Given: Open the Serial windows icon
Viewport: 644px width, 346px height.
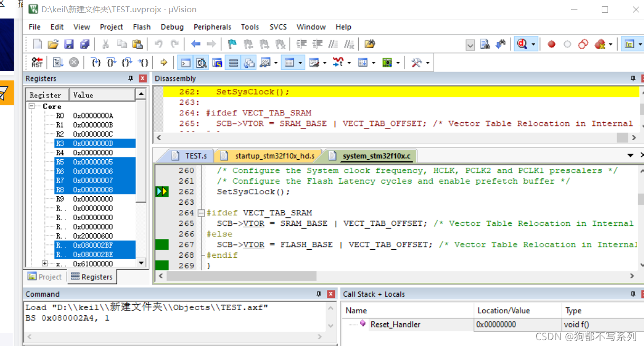Looking at the screenshot, I should pos(314,62).
